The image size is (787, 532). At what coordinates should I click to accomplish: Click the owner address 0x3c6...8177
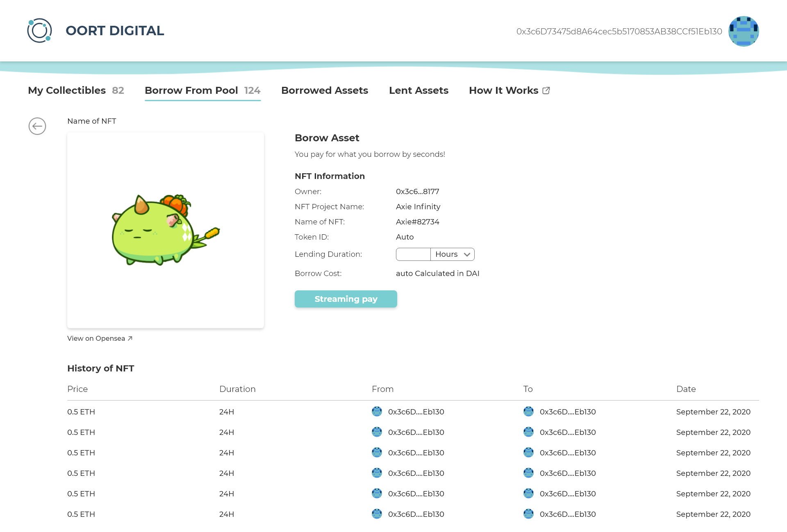pos(417,192)
